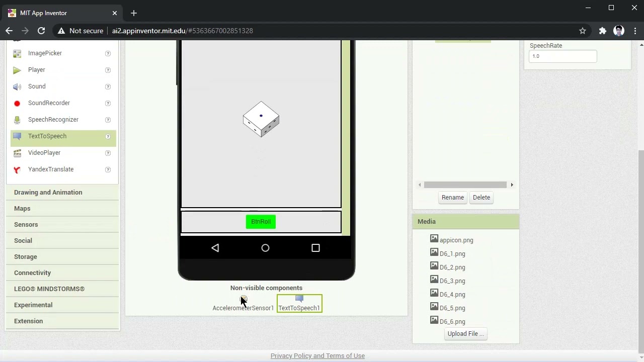The height and width of the screenshot is (362, 644).
Task: Reload the page in browser
Action: (x=41, y=31)
